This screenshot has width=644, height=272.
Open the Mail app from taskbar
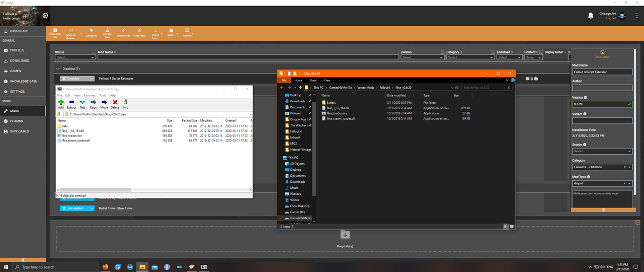[x=155, y=266]
